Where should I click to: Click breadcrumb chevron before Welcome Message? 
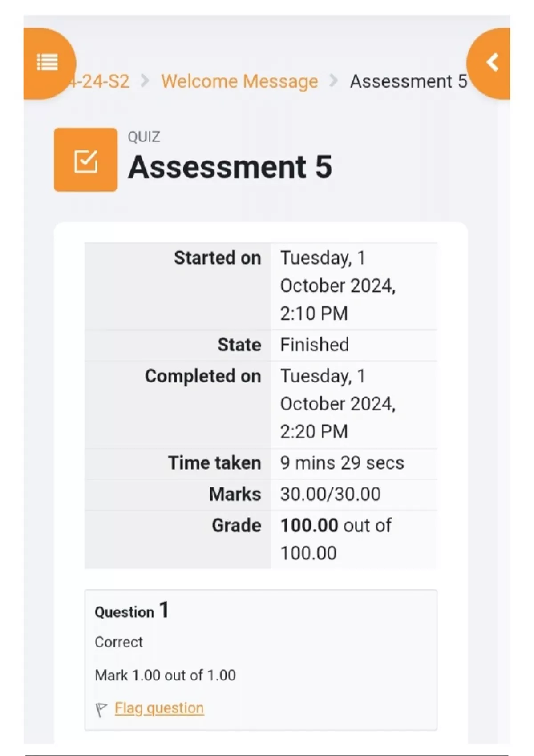click(145, 81)
